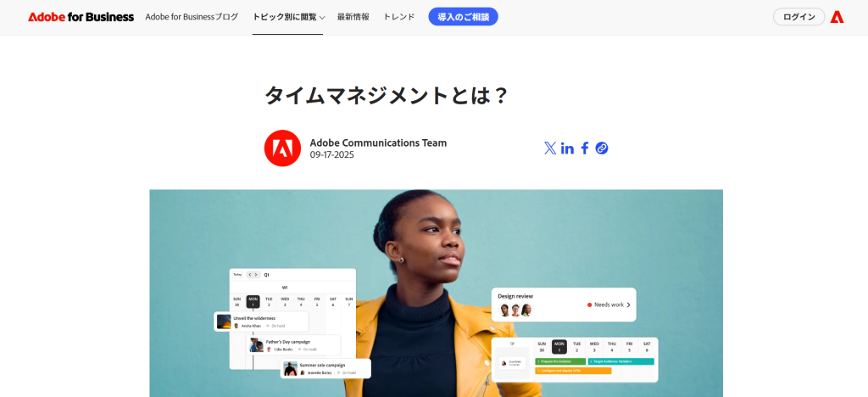Open Adobe red logo icon at top right
This screenshot has width=868, height=397.
837,17
